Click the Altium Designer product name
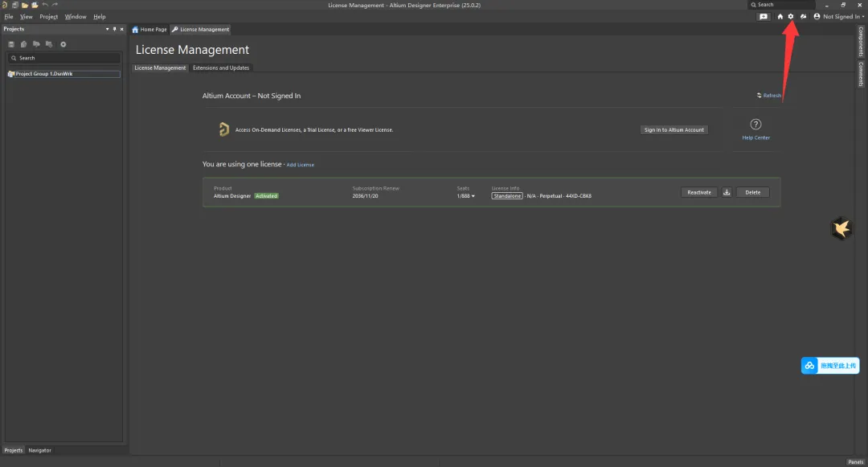Screen dimensions: 868x467 [x=232, y=196]
